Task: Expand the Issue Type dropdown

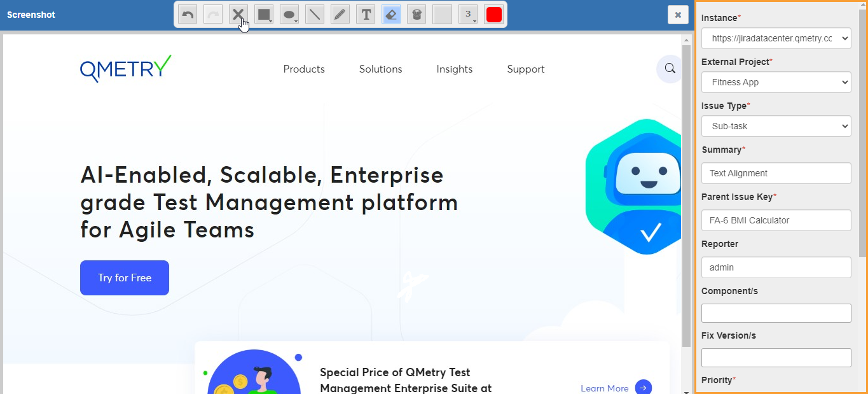Action: click(776, 126)
